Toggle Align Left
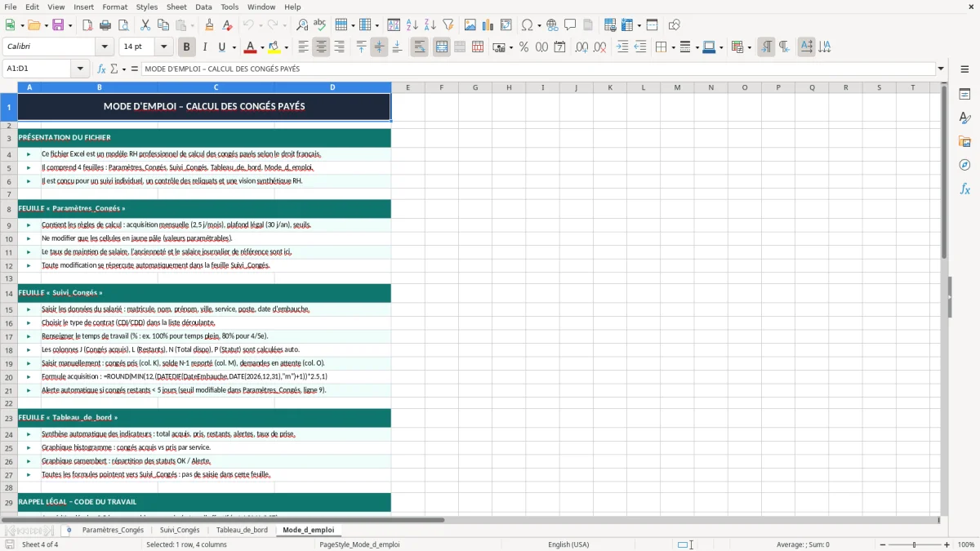The image size is (980, 551). tap(303, 47)
